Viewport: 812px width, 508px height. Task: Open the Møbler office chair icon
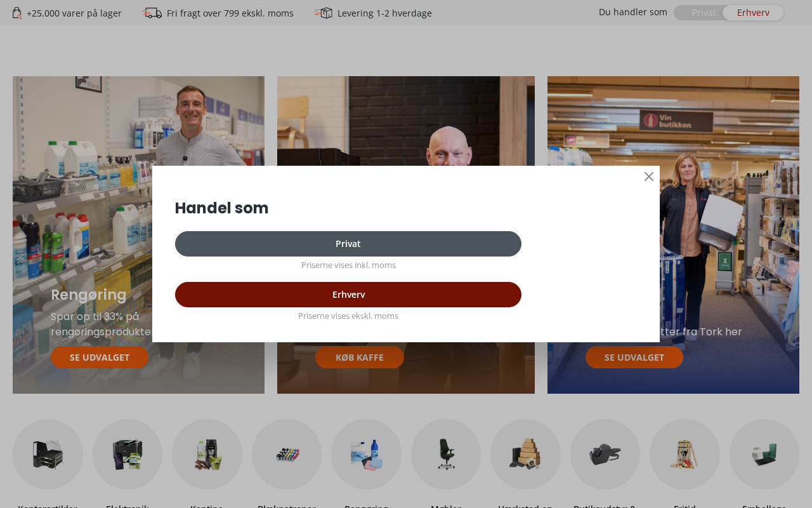click(446, 454)
